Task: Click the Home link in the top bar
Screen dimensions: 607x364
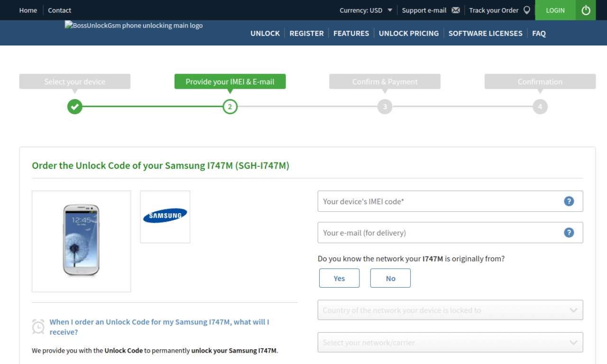Action: click(28, 10)
